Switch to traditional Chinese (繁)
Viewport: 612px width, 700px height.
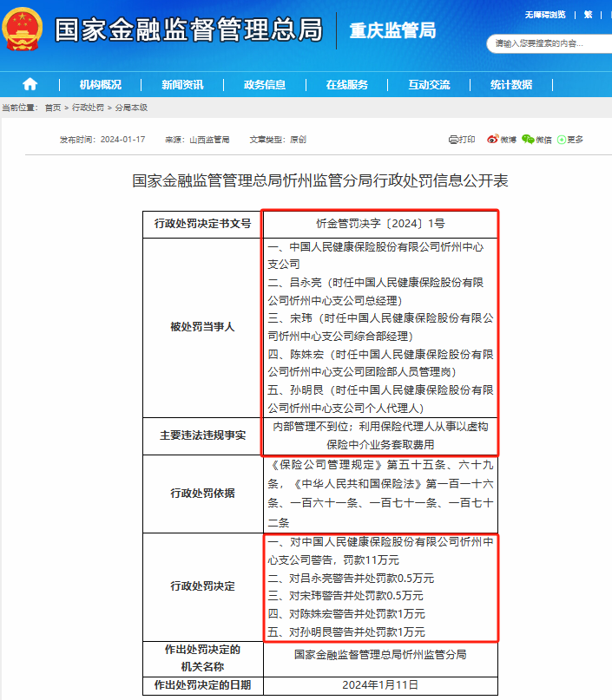coord(588,15)
